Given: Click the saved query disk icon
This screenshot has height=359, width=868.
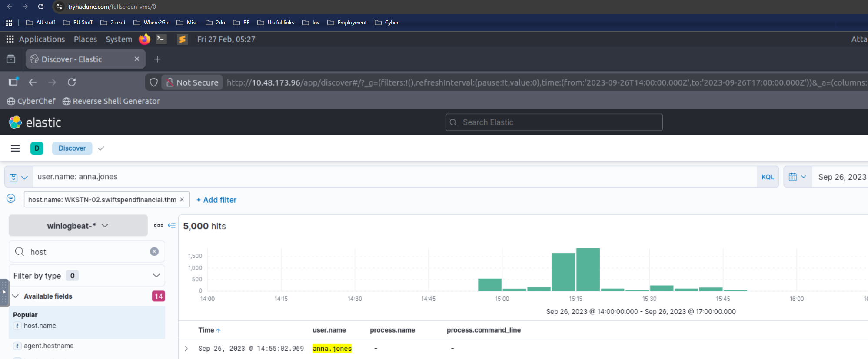Looking at the screenshot, I should click(14, 177).
